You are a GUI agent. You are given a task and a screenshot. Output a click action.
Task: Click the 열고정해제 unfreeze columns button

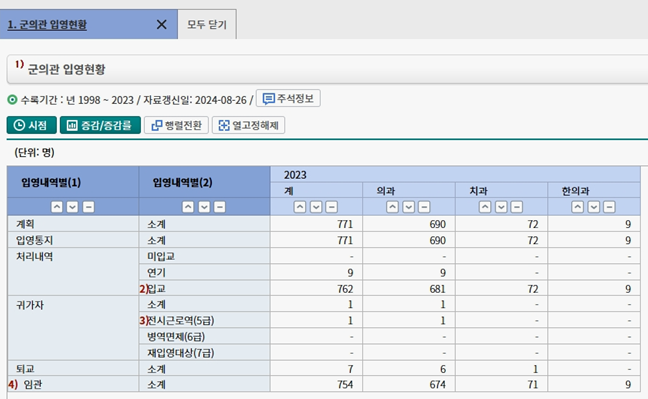[248, 125]
